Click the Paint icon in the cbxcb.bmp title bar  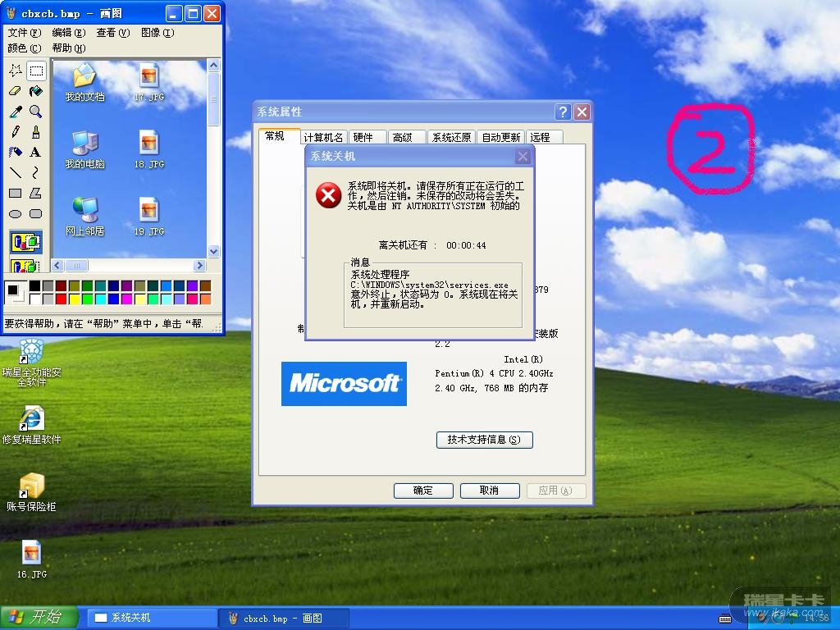click(11, 13)
